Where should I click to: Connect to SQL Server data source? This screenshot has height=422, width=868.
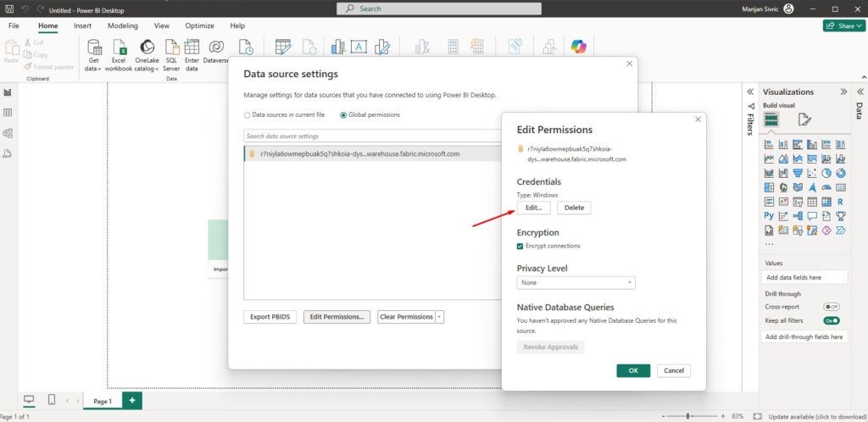[x=171, y=55]
